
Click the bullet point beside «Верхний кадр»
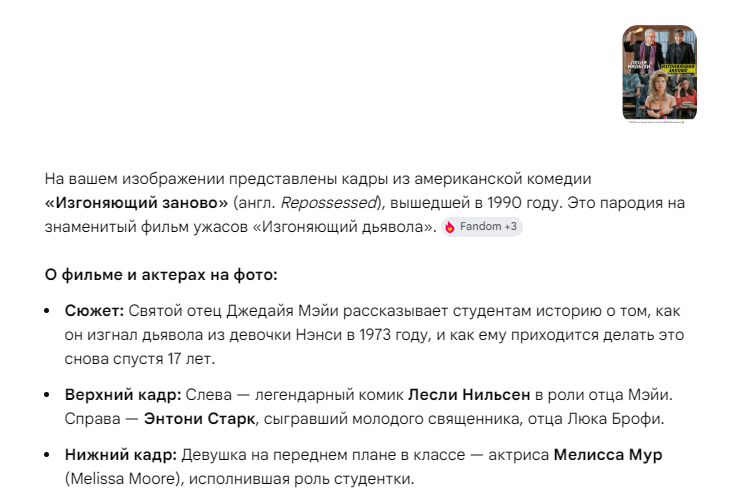pyautogui.click(x=47, y=395)
